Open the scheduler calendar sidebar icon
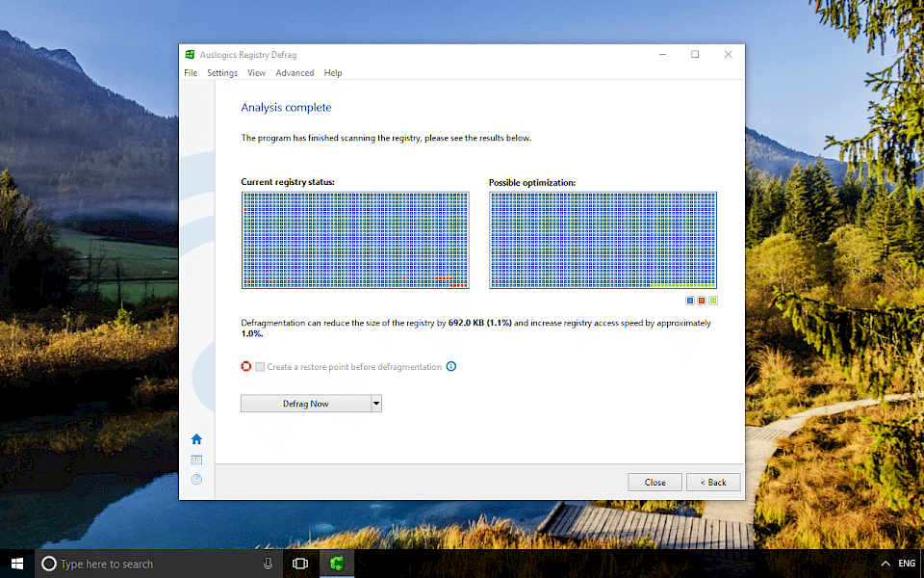This screenshot has height=578, width=924. click(x=196, y=460)
